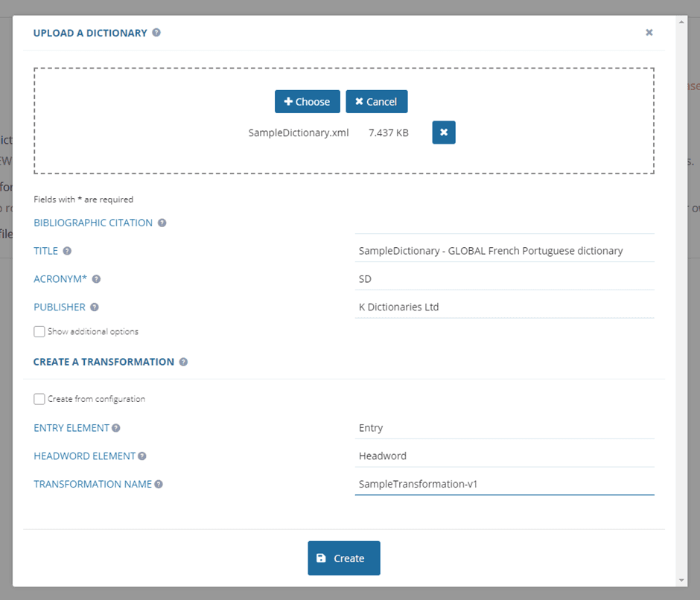
Task: Close the Upload a Dictionary dialog
Action: (649, 33)
